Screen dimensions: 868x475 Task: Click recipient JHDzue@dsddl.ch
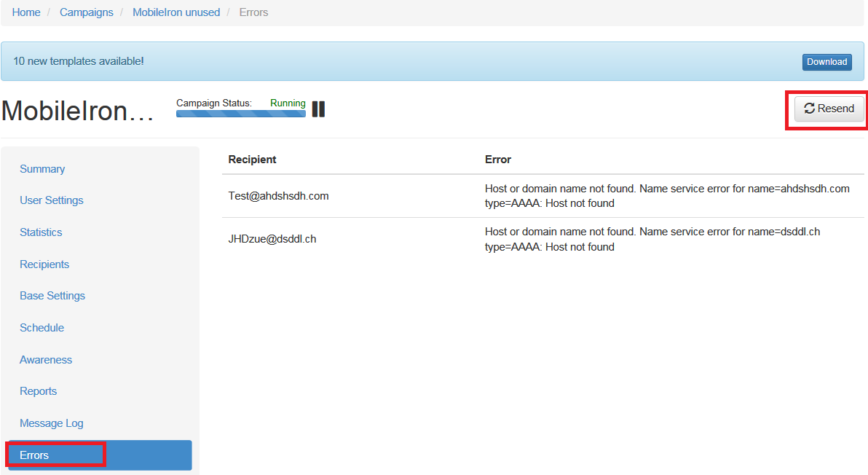pos(272,239)
